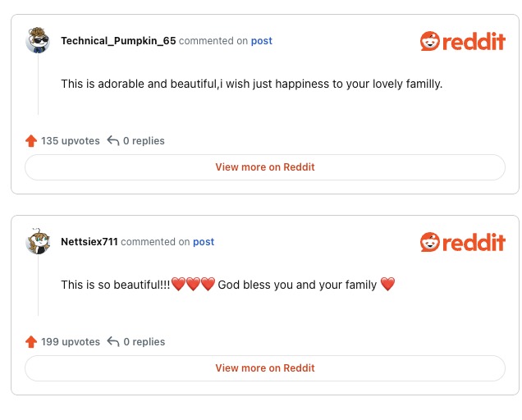Follow the "post" link beside Technical_Pumpkin_65
Viewport: 522px width, 420px height.
(261, 41)
